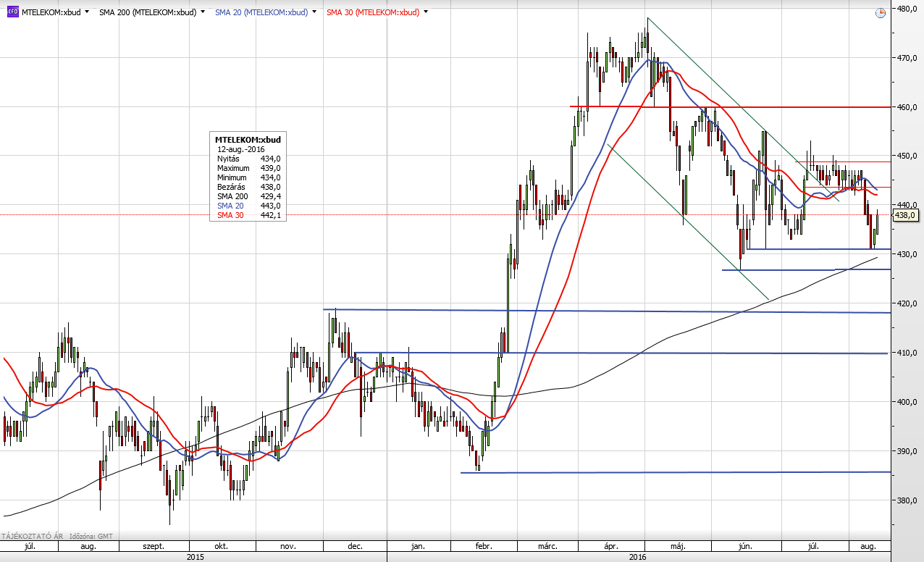This screenshot has width=924, height=562.
Task: Click the nov. month label
Action: pos(288,546)
